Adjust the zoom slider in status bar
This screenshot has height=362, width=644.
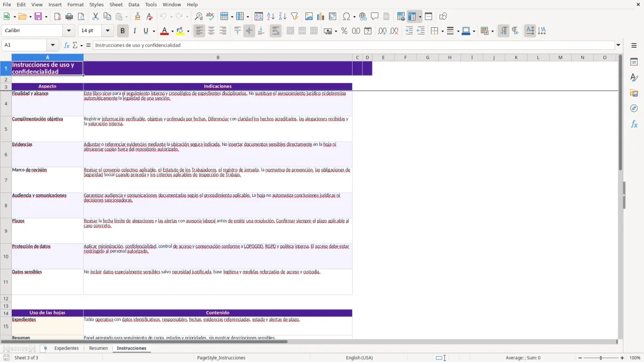(601, 358)
